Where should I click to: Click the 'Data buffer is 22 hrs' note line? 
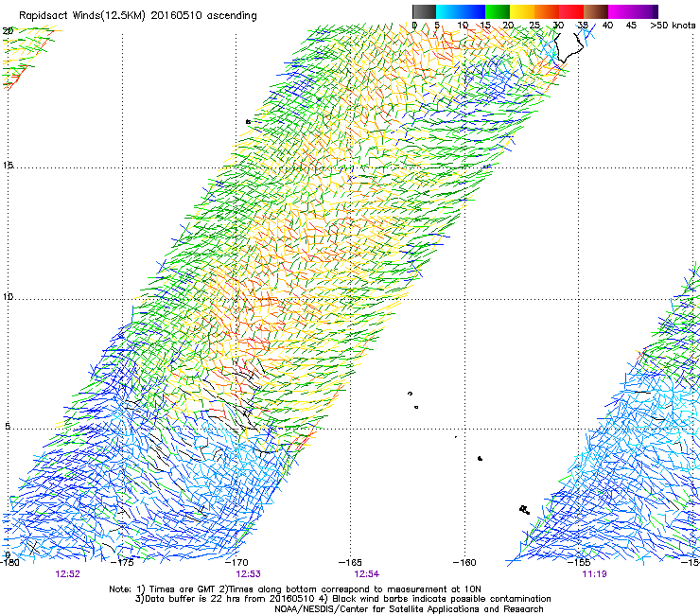[342, 599]
